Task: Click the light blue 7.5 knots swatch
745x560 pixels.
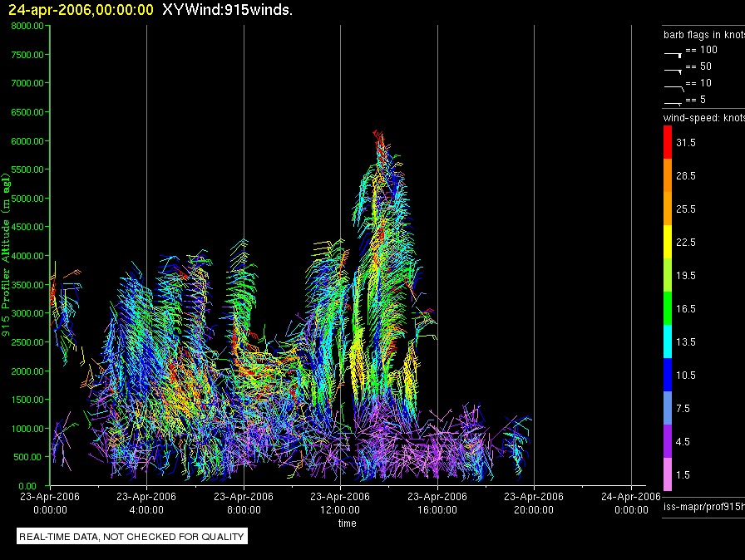Action: [x=668, y=408]
